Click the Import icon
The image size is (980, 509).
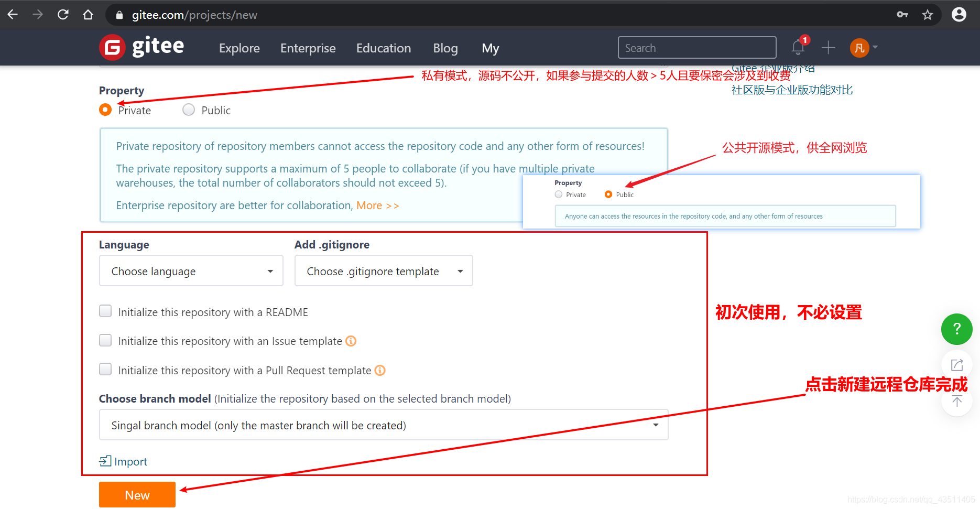pyautogui.click(x=105, y=461)
